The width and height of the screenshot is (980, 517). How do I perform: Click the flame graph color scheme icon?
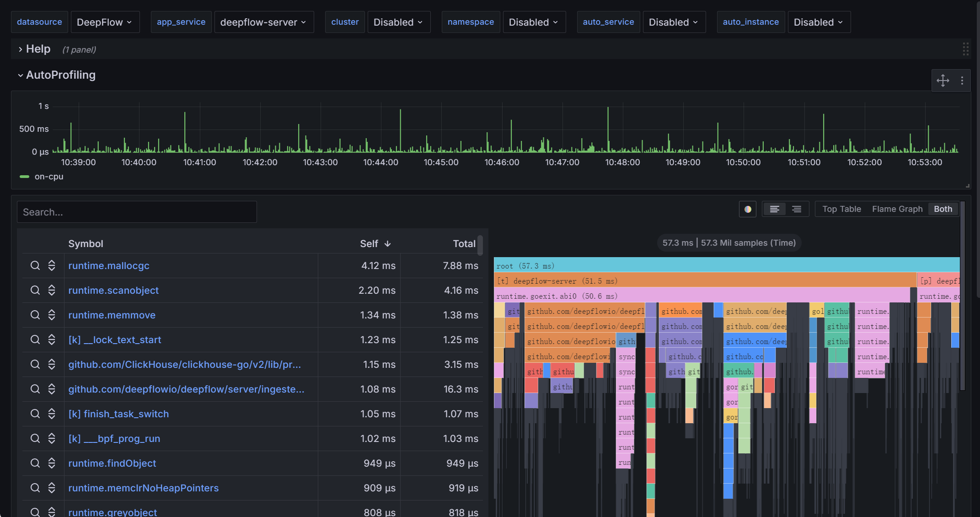[x=748, y=209]
